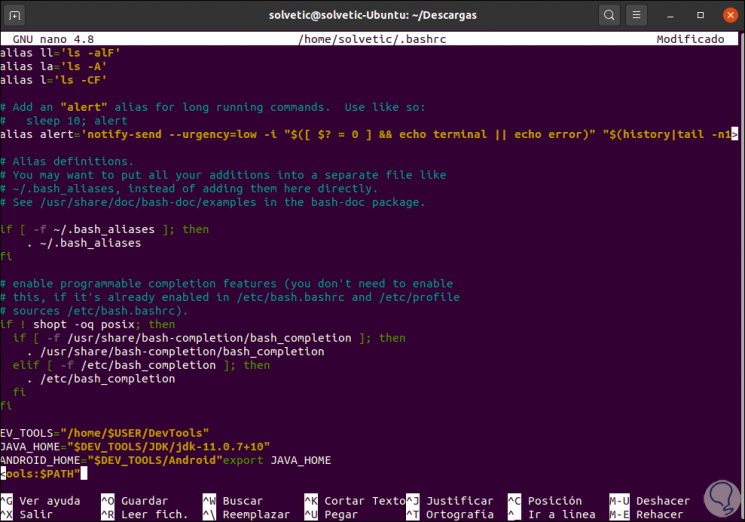This screenshot has width=745, height=522.
Task: Click the Guardar shortcut
Action: pyautogui.click(x=134, y=501)
